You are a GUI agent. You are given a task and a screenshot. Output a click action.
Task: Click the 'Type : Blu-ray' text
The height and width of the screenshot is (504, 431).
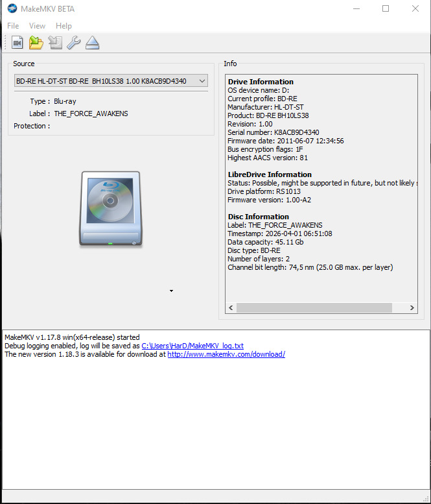pyautogui.click(x=53, y=101)
